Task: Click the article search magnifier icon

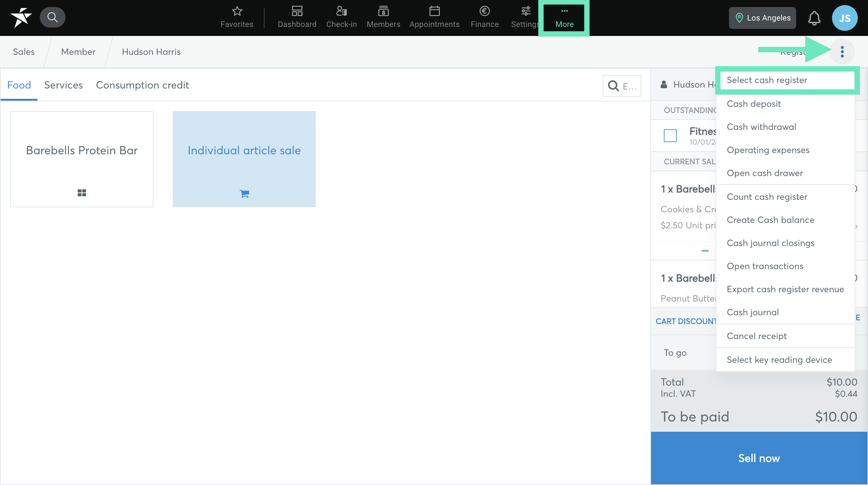Action: click(613, 86)
